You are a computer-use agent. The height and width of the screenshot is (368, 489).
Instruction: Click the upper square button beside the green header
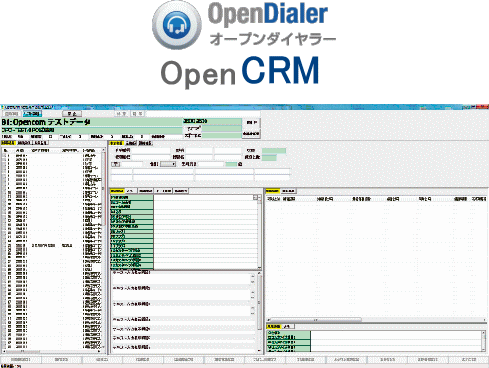click(252, 122)
